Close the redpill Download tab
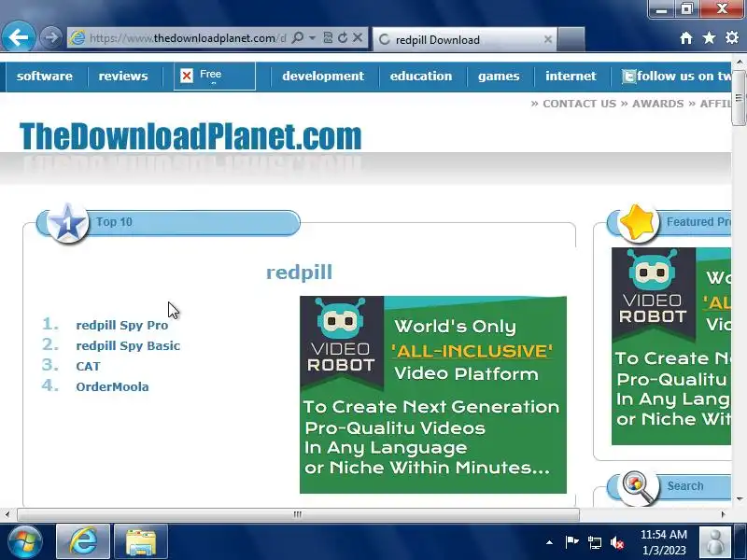 [x=548, y=39]
